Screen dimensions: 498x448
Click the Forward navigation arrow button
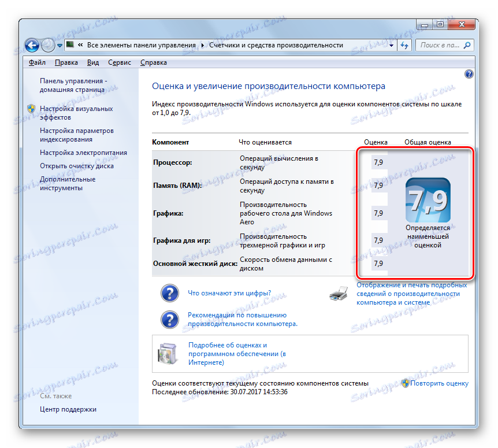49,46
